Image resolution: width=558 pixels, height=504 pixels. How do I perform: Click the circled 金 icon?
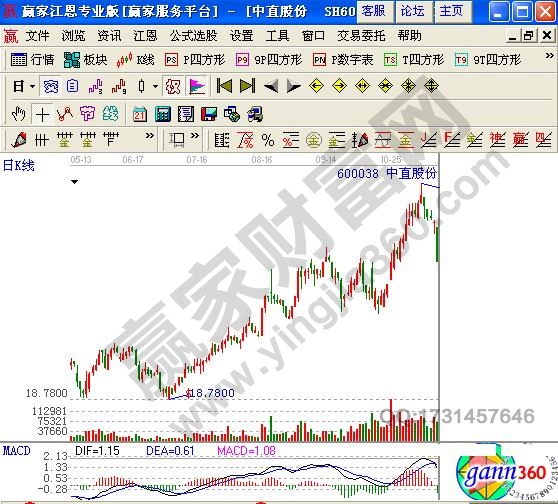(314, 140)
